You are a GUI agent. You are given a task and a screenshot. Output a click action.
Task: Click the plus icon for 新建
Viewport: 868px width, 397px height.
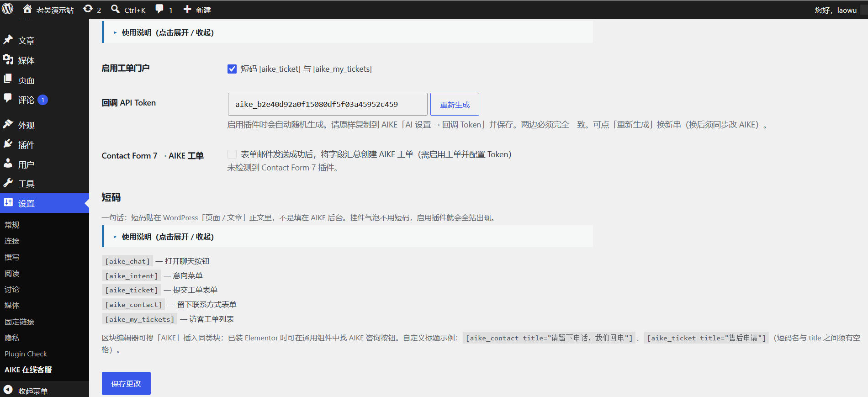pos(187,9)
